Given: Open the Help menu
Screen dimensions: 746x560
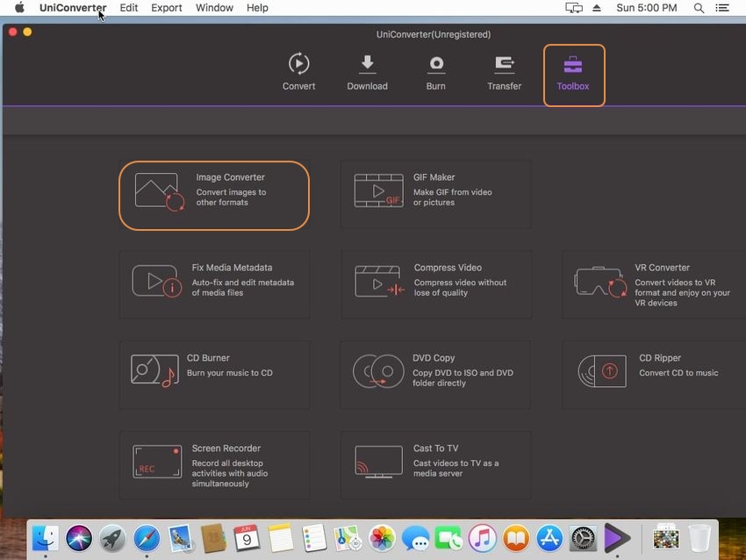Looking at the screenshot, I should point(257,8).
